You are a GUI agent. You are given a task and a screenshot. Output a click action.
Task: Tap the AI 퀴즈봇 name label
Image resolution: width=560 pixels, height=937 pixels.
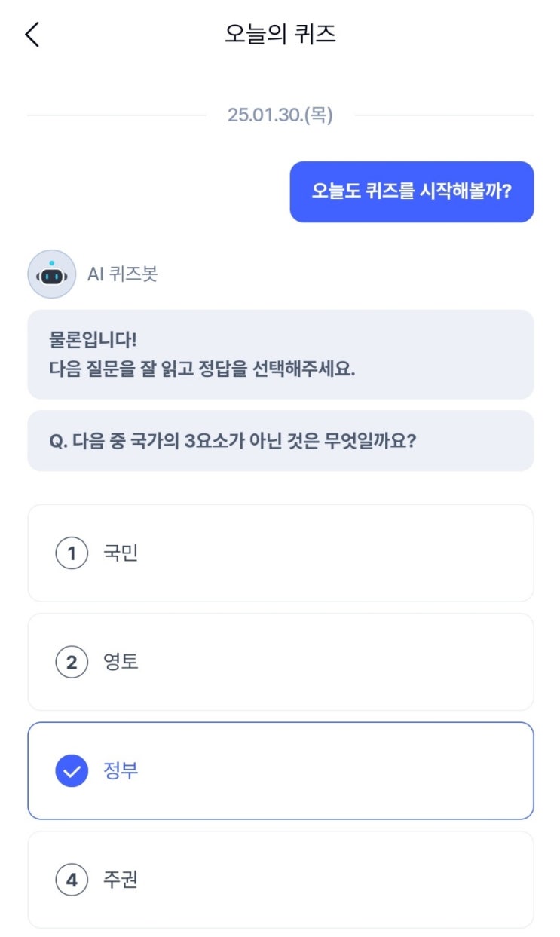pos(122,274)
